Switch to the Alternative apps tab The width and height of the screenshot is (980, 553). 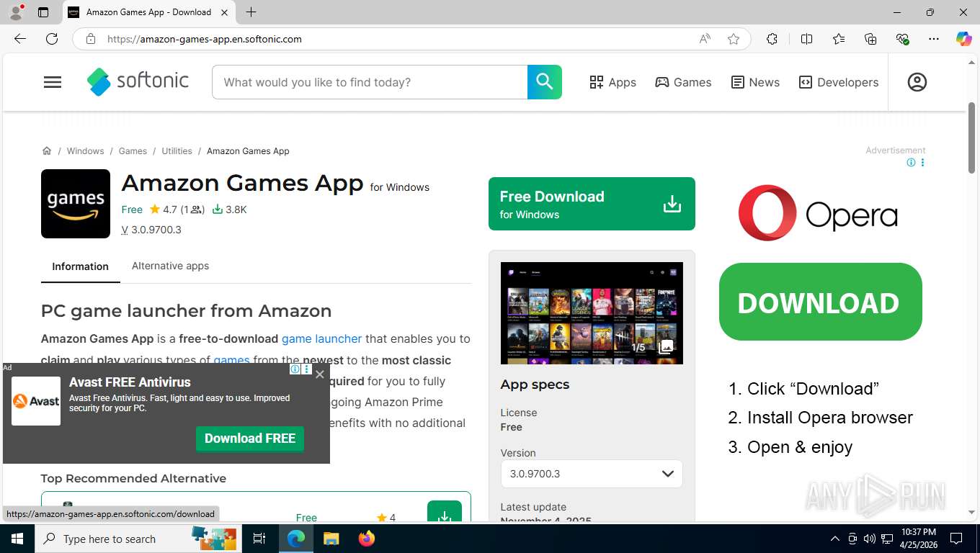[170, 266]
